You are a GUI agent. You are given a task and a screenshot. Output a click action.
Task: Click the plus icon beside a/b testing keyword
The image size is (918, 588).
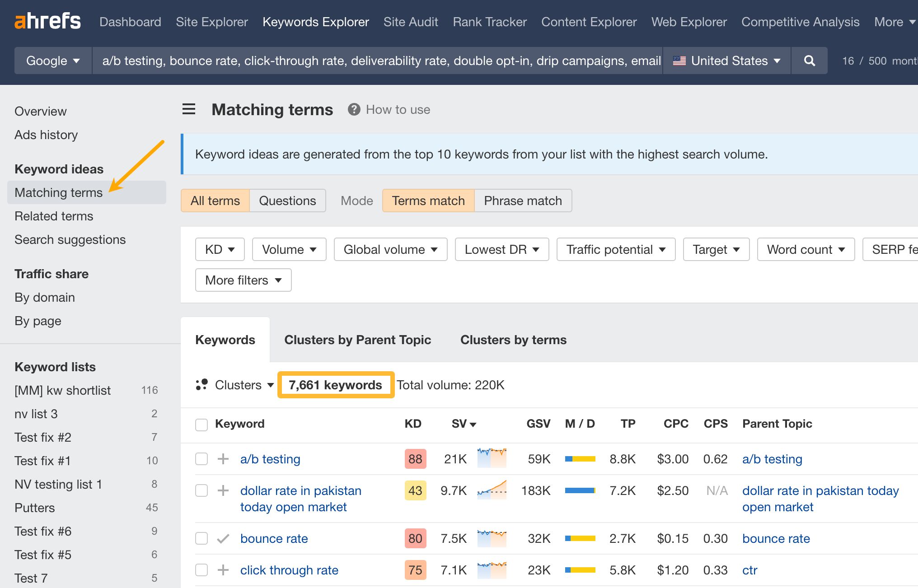(223, 459)
